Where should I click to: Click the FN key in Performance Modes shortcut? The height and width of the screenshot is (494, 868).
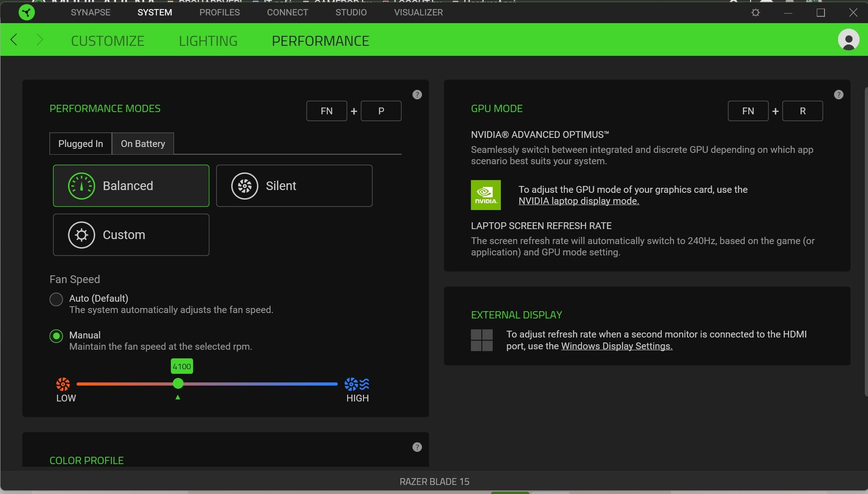[327, 111]
